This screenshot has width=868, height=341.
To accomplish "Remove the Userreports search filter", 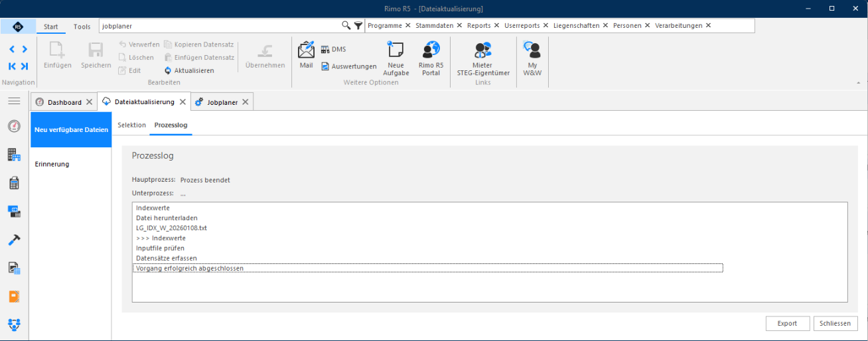I will coord(545,25).
